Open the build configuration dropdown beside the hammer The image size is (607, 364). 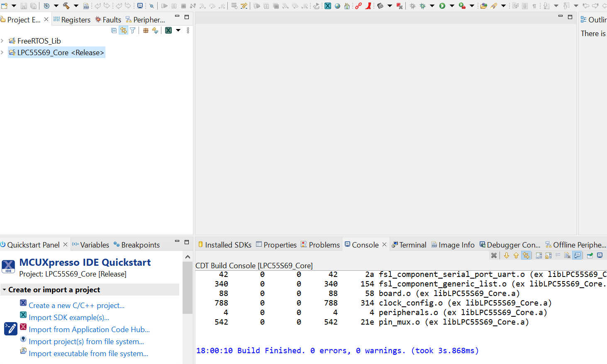coord(76,6)
